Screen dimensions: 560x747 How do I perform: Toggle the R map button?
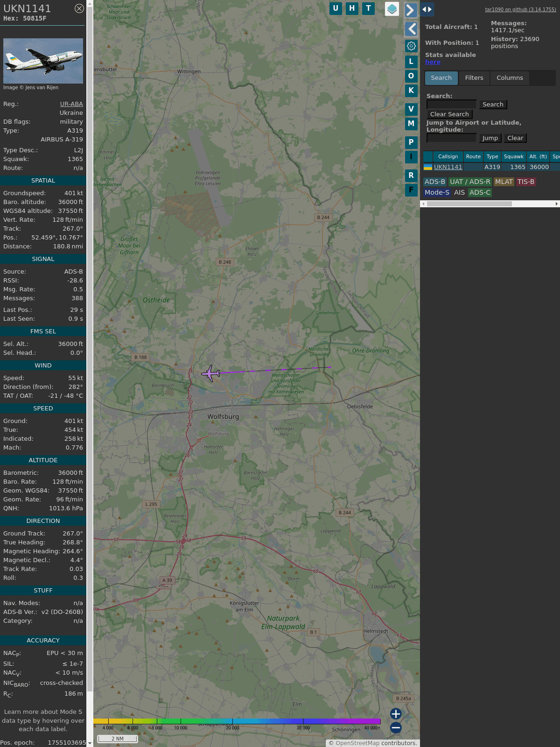point(411,176)
